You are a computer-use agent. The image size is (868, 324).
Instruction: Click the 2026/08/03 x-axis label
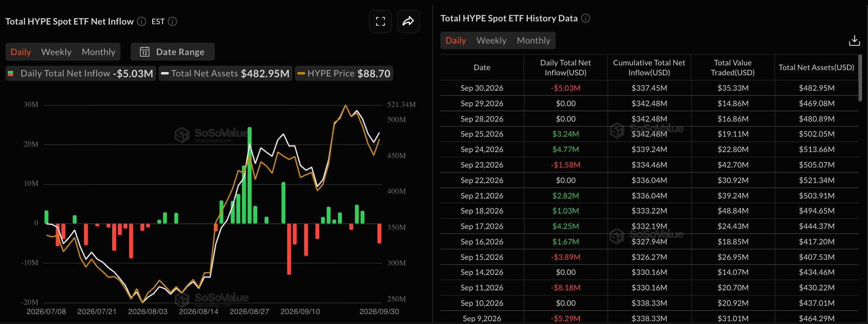tap(148, 311)
